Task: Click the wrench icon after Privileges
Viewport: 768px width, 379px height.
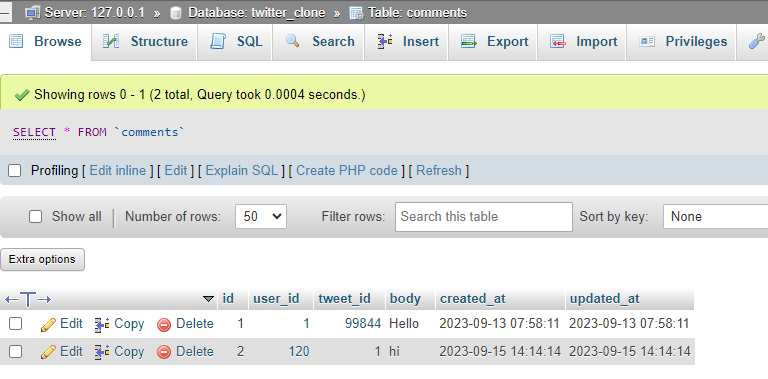Action: 757,42
